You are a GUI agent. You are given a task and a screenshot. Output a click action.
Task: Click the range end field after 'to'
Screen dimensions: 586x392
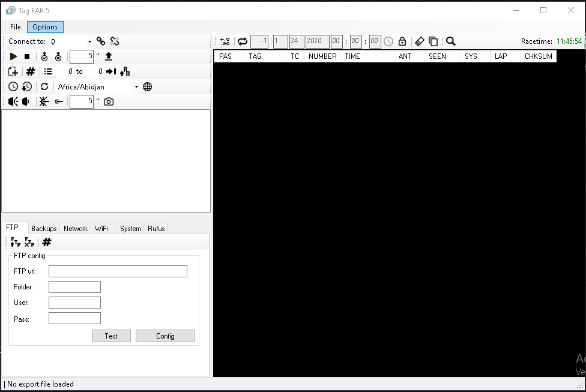point(94,71)
